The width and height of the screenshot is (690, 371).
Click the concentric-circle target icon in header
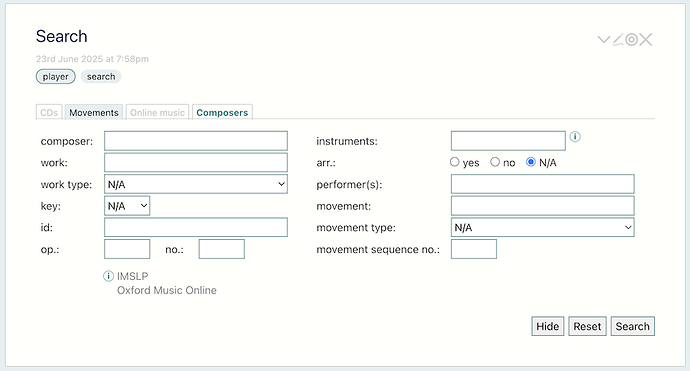click(x=631, y=40)
